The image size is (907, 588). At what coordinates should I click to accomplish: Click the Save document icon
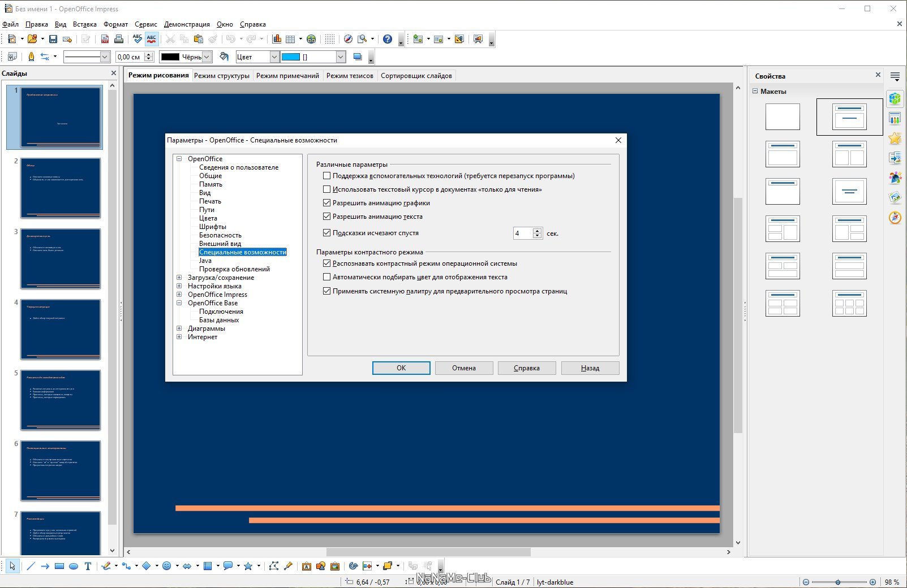(x=53, y=39)
